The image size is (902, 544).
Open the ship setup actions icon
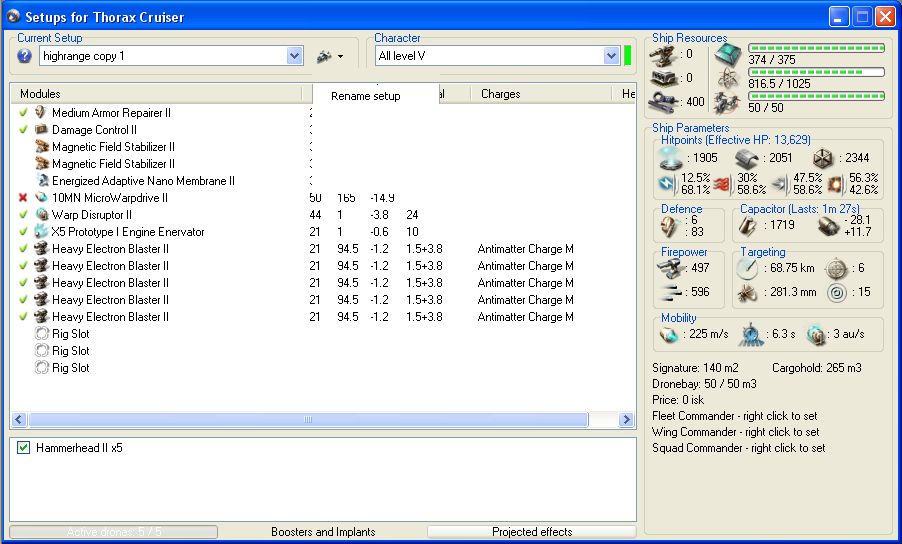pos(324,56)
